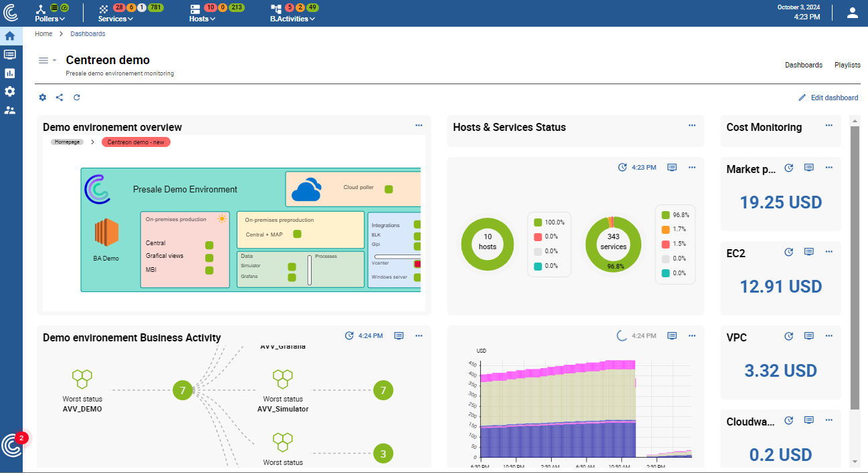Refresh the EC2 cost widget
The image size is (868, 473).
coord(788,252)
